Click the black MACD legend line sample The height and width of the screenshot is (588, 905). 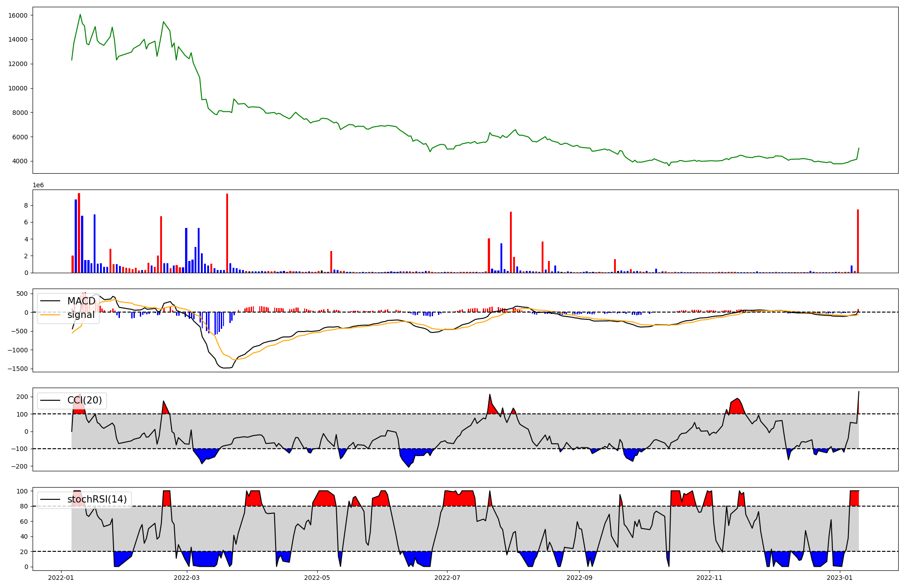[x=50, y=301]
